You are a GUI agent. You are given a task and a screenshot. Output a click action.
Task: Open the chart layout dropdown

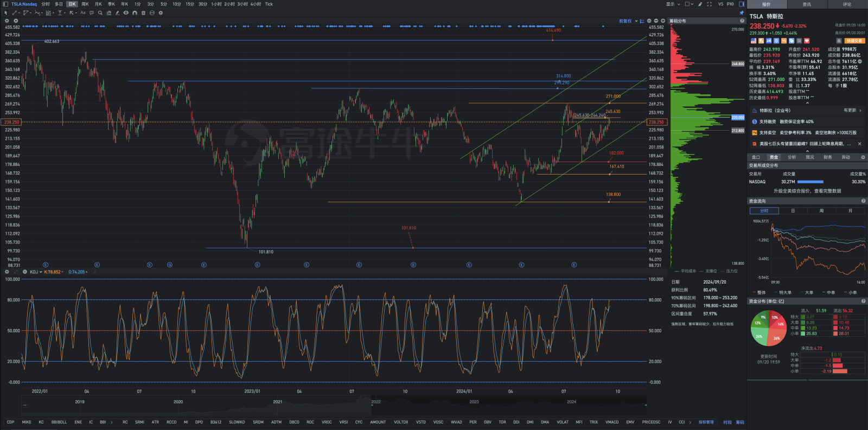[x=689, y=4]
